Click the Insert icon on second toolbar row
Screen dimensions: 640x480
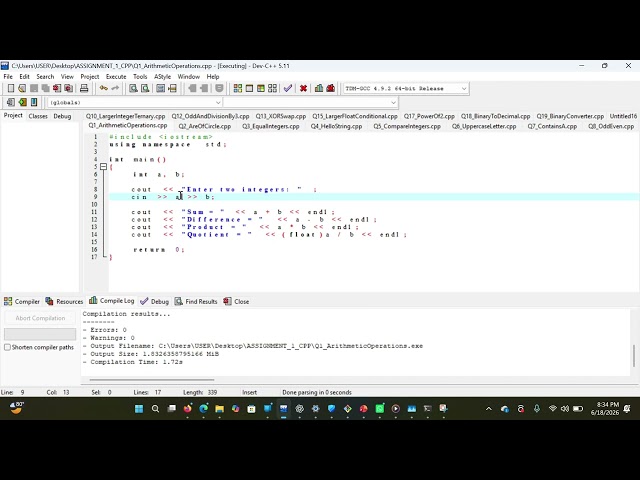11,102
